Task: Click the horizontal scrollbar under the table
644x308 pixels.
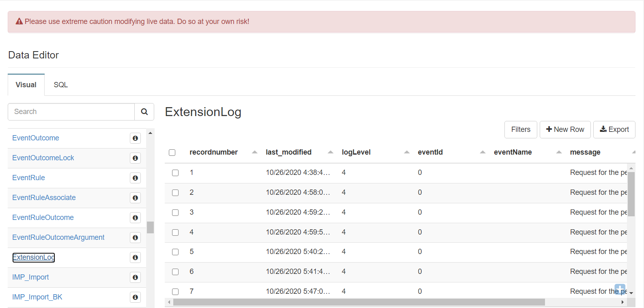Action: click(x=359, y=302)
